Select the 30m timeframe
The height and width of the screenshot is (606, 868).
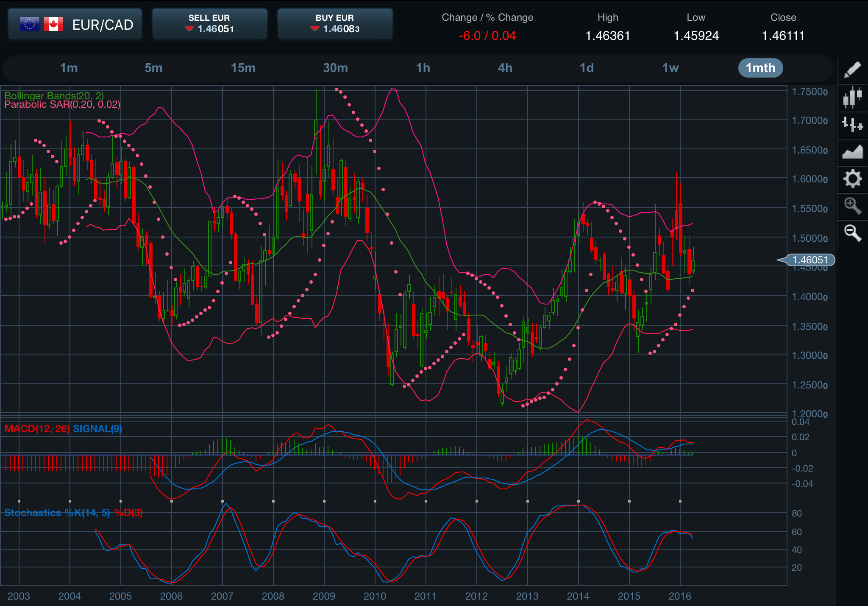(x=335, y=68)
